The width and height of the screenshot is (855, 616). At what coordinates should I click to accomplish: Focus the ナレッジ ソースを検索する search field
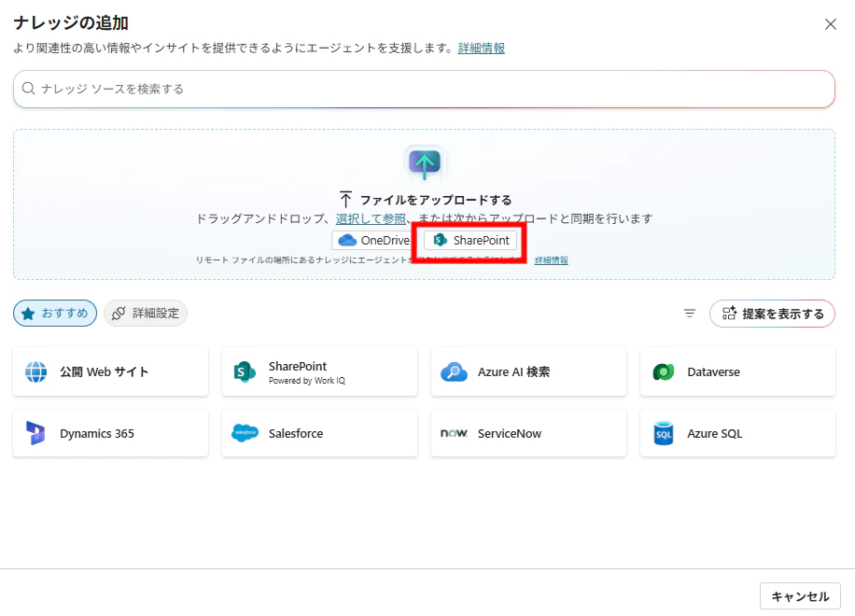click(424, 89)
